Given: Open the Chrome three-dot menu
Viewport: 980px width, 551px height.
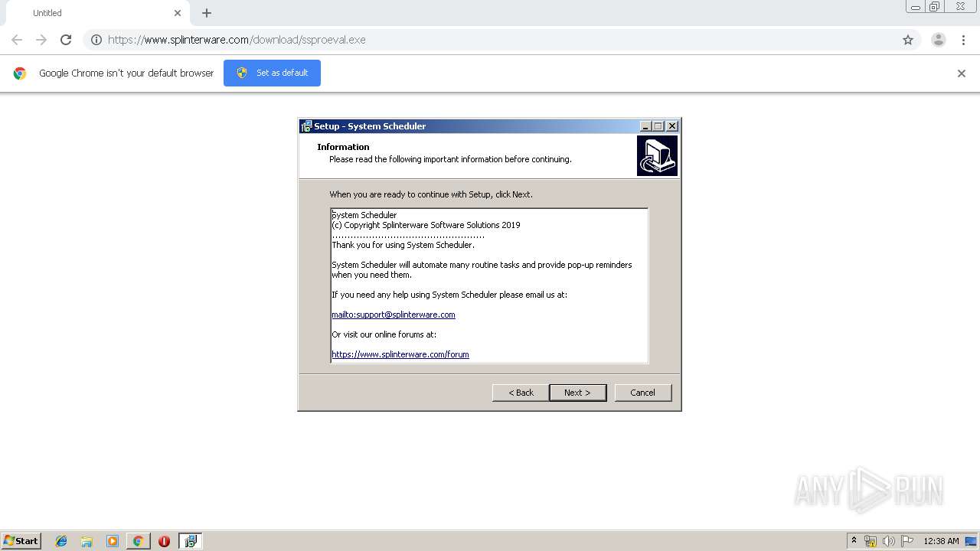Looking at the screenshot, I should tap(964, 40).
